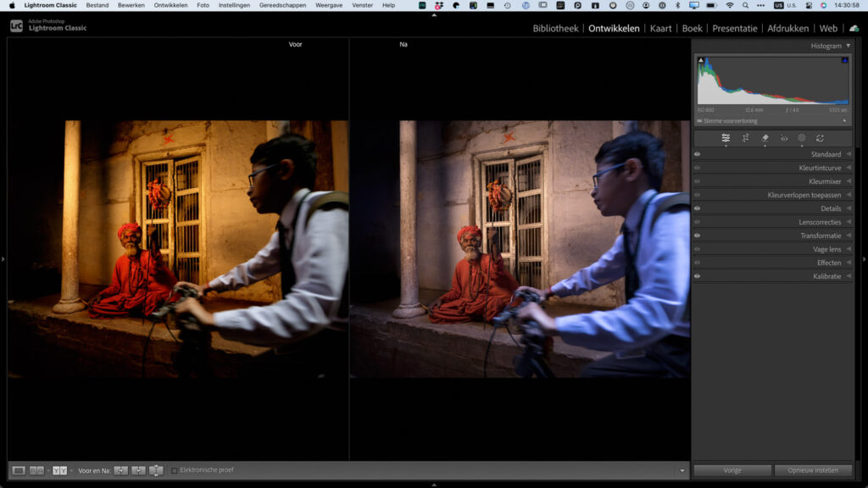Swap Before and After settings
This screenshot has height=488, width=868.
point(156,470)
